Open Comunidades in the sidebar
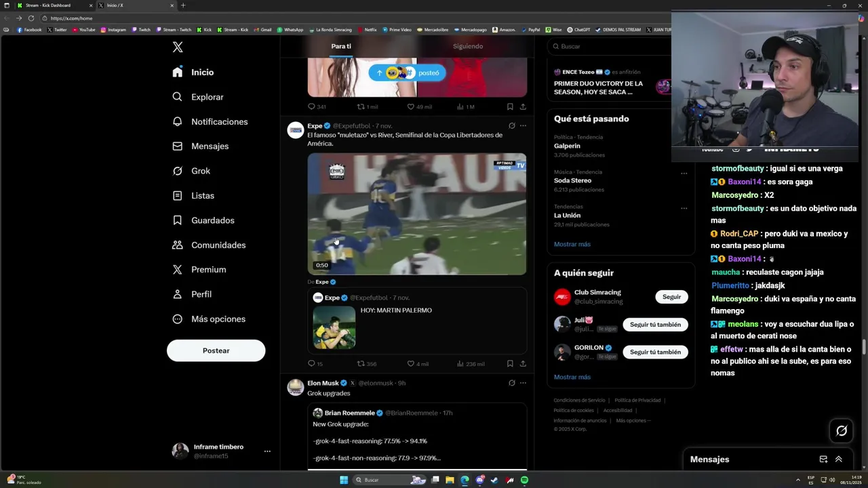The image size is (868, 488). (x=209, y=245)
